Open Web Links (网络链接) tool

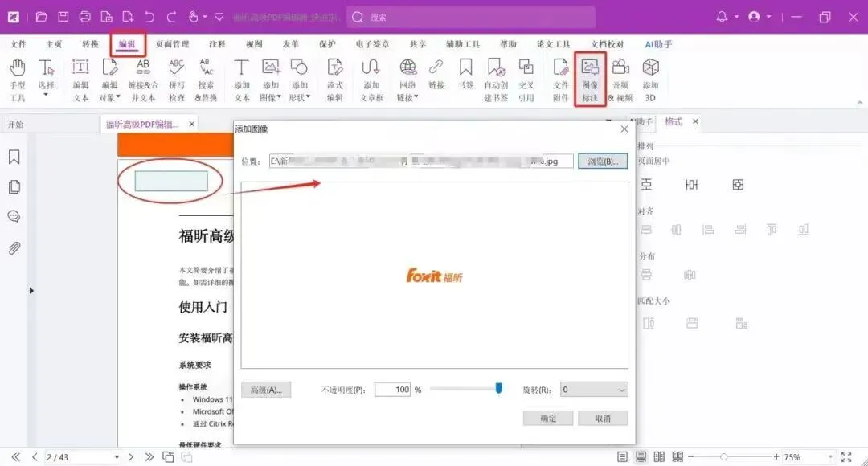(407, 80)
